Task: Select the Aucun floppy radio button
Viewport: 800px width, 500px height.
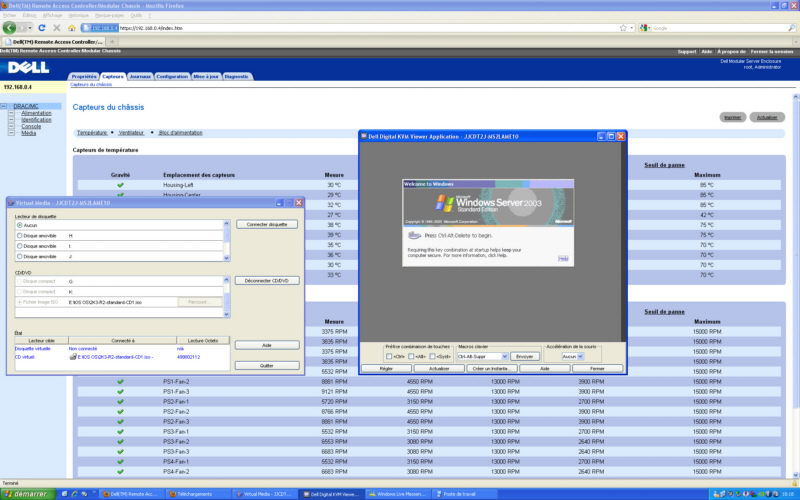Action: [x=20, y=225]
